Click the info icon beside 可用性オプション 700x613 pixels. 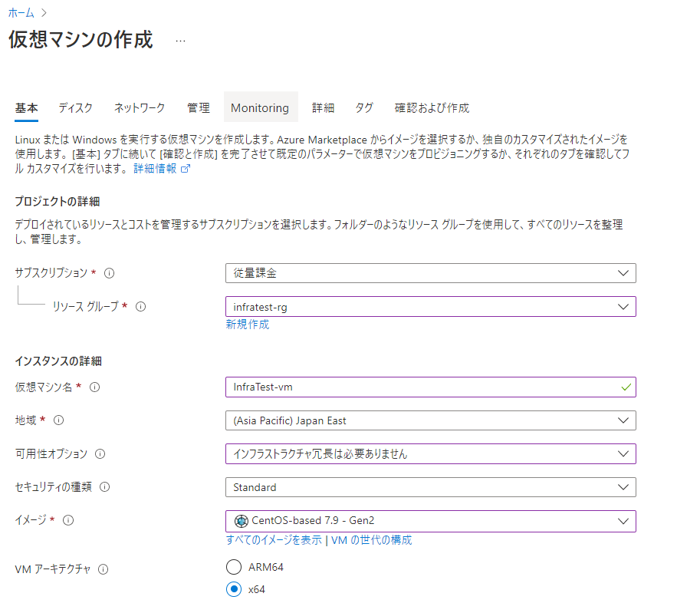(x=100, y=454)
